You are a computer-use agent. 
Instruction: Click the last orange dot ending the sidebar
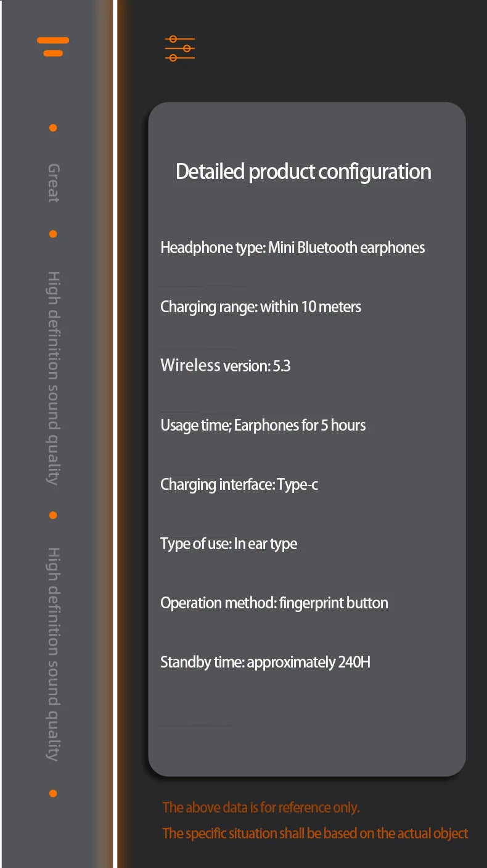coord(53,793)
